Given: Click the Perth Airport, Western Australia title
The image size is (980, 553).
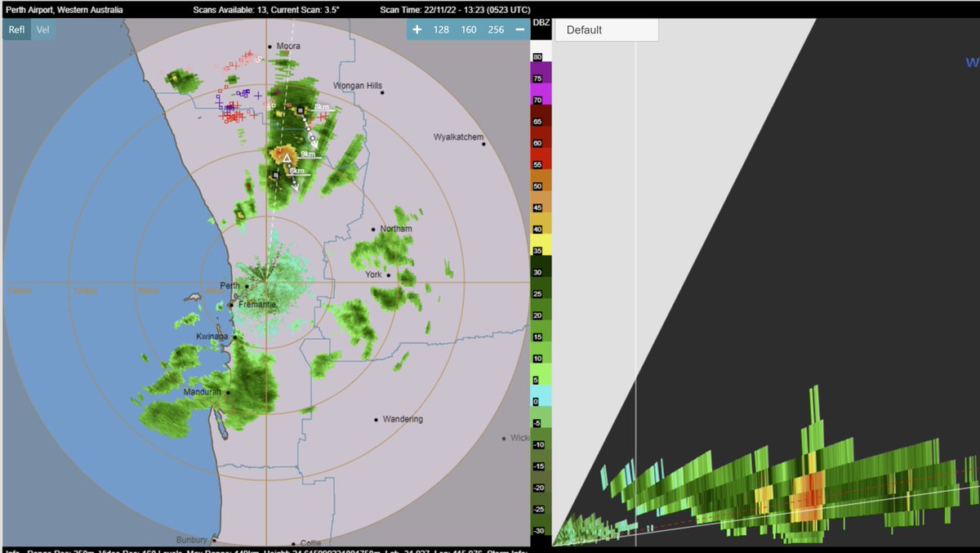Looking at the screenshot, I should 65,11.
